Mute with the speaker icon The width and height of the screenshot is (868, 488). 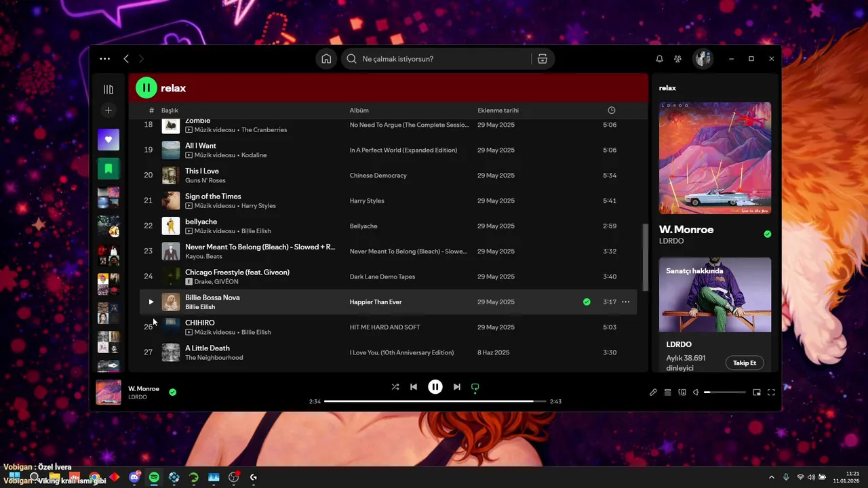696,392
